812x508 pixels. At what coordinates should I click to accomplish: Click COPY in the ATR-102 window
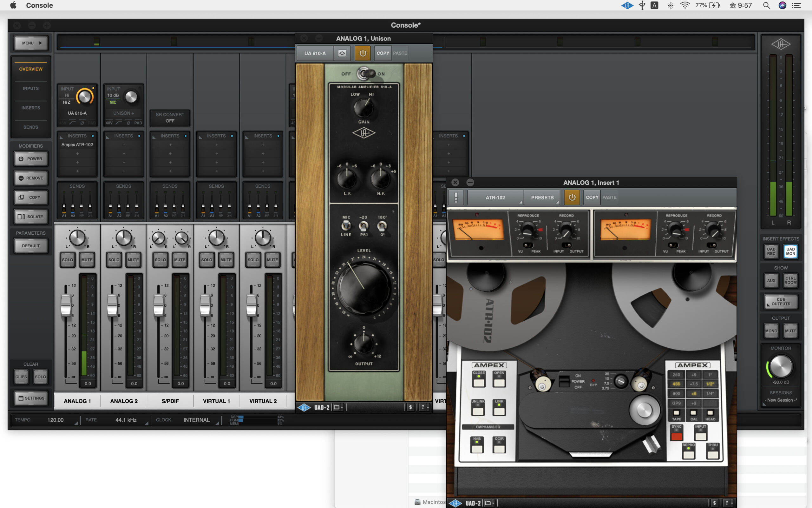click(592, 197)
